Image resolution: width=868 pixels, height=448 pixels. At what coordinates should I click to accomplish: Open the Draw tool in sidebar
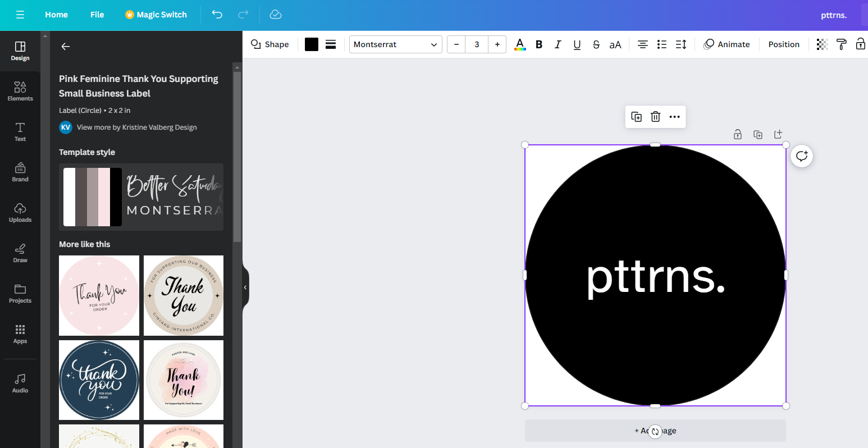point(20,253)
